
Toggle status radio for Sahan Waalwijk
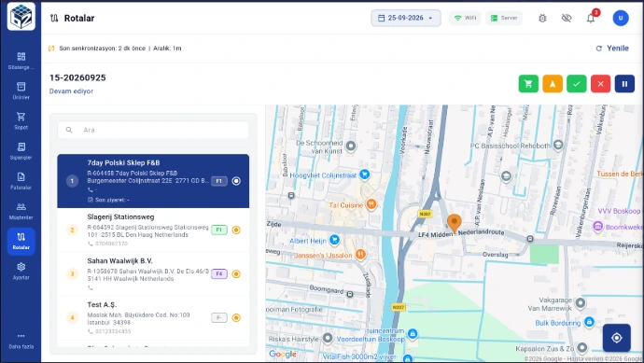click(x=236, y=274)
